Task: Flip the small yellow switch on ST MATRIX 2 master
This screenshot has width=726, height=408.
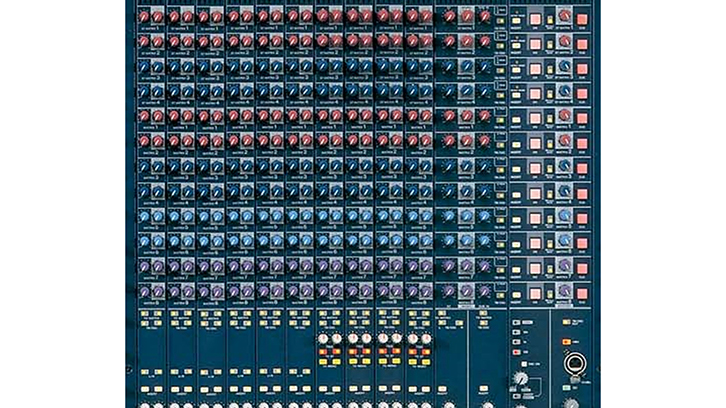Action: pyautogui.click(x=550, y=45)
